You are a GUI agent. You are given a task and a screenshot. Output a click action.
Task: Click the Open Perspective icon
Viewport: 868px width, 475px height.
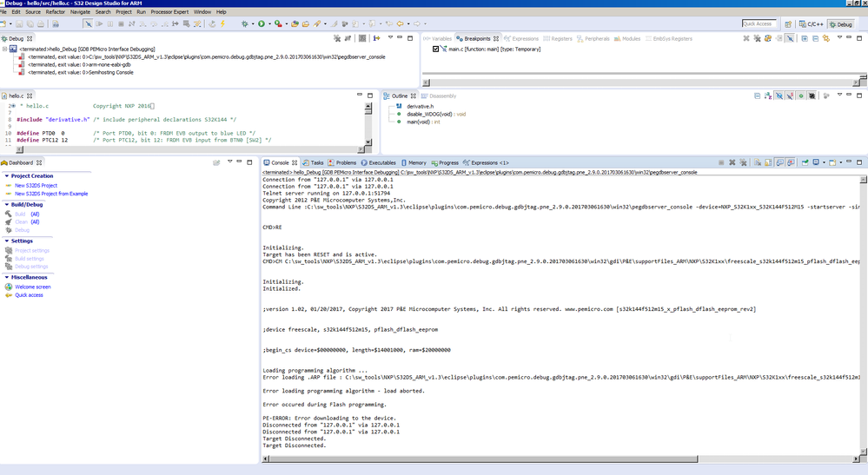pyautogui.click(x=788, y=23)
